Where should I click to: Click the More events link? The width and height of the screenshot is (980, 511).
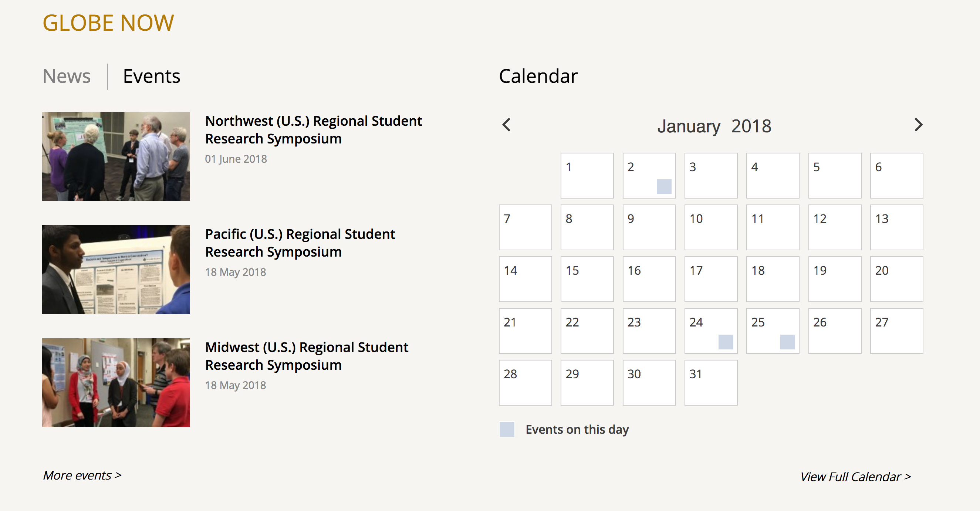(x=82, y=475)
